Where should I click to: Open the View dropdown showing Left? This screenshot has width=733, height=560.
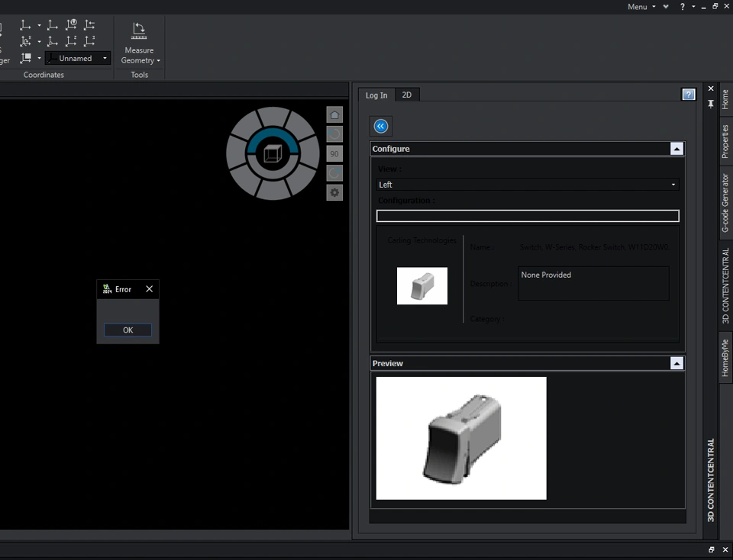[x=528, y=185]
